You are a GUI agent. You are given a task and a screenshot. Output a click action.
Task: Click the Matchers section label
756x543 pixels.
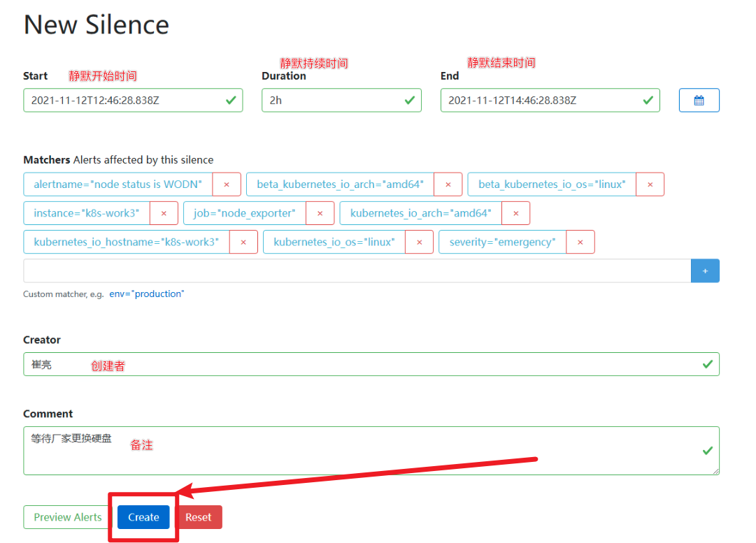tap(47, 160)
